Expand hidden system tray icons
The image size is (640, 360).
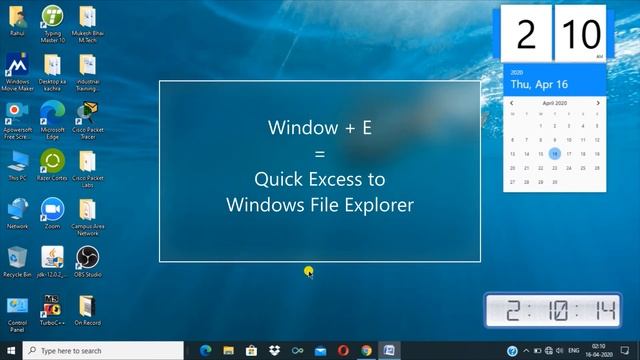(526, 351)
